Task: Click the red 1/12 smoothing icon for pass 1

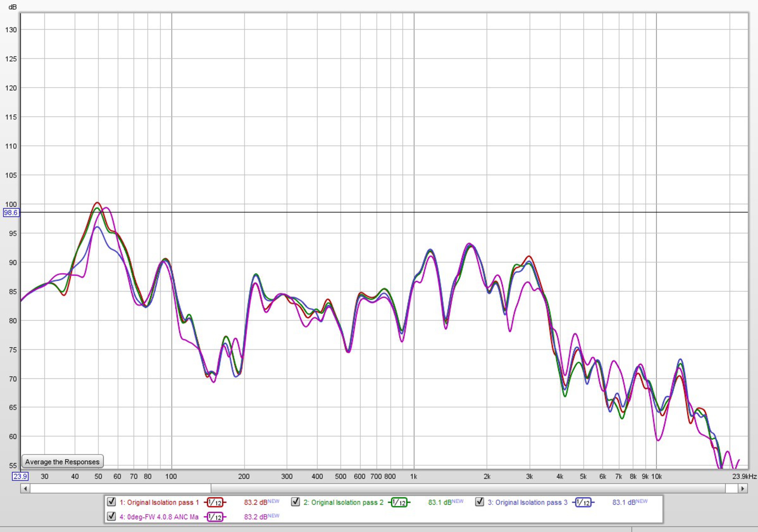Action: click(x=215, y=503)
